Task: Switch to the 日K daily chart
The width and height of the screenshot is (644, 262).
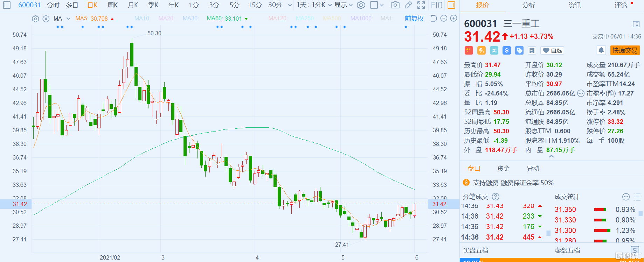Action: tap(92, 5)
